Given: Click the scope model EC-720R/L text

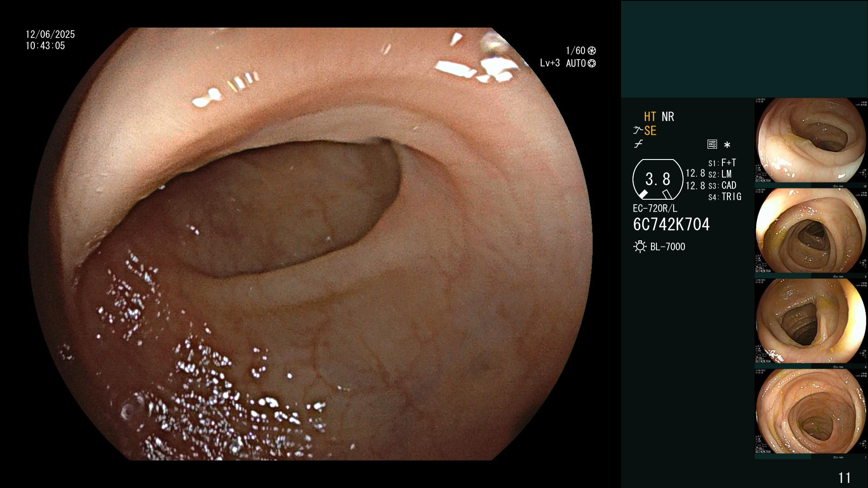Looking at the screenshot, I should tap(655, 208).
